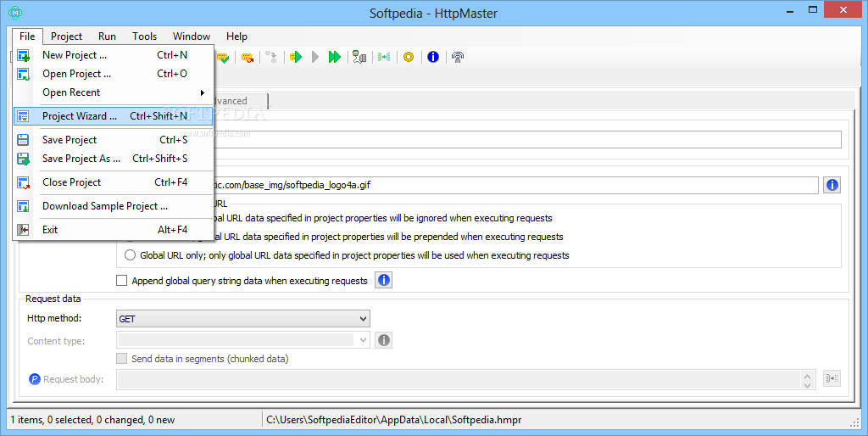Viewport: 868px width, 436px height.
Task: Open the Content type dropdown
Action: [x=243, y=340]
